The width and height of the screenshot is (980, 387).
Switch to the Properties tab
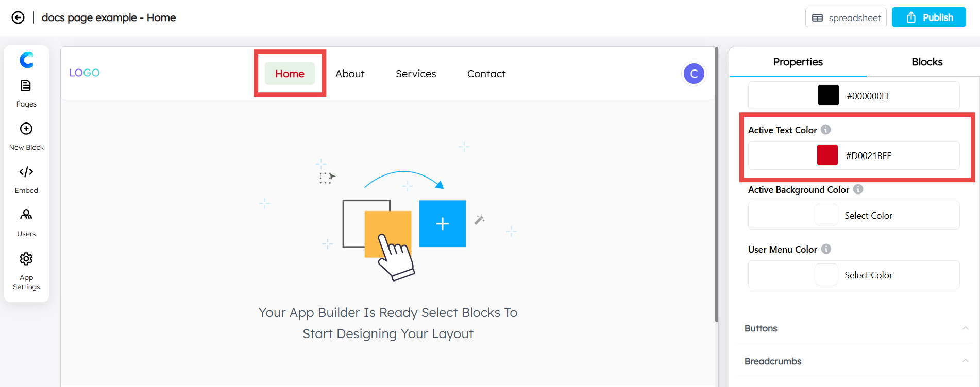(x=798, y=62)
